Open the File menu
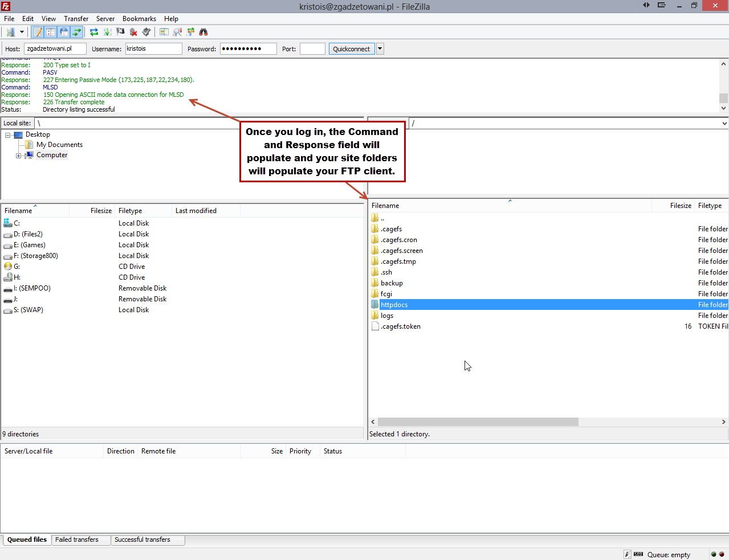729x560 pixels. 9,19
